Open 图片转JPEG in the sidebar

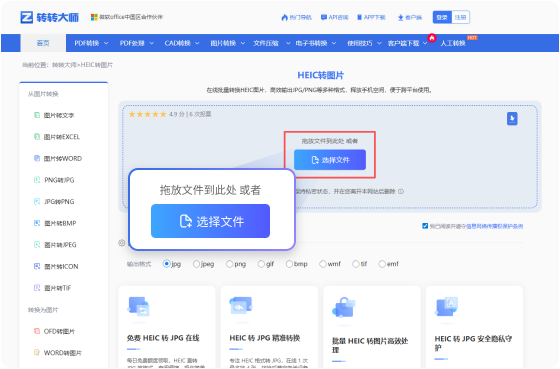pos(60,245)
